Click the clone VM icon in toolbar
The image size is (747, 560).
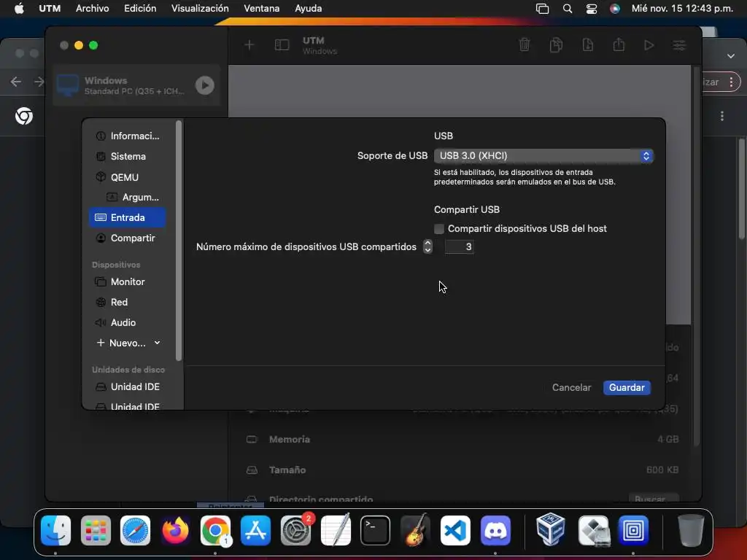556,45
